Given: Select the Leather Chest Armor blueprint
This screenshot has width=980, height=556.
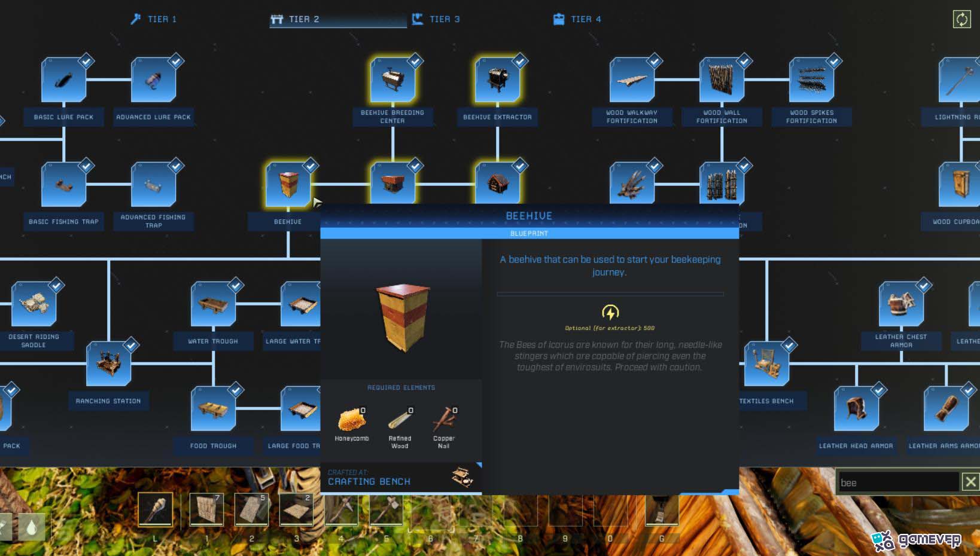Looking at the screenshot, I should click(x=901, y=304).
